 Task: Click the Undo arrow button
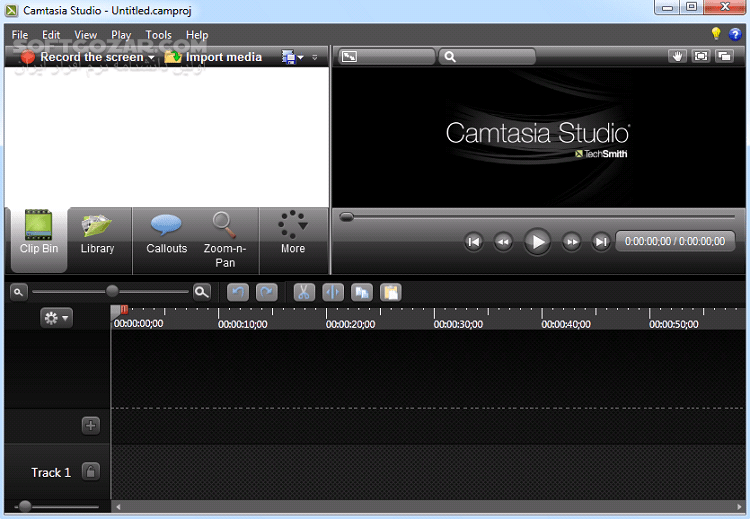click(x=238, y=292)
